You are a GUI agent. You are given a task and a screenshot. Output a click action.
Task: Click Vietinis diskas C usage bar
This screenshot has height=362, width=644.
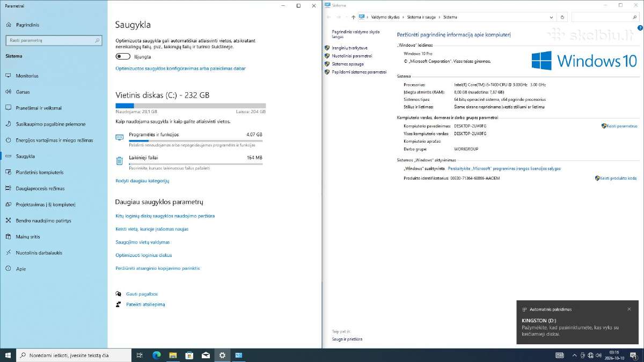pyautogui.click(x=191, y=106)
